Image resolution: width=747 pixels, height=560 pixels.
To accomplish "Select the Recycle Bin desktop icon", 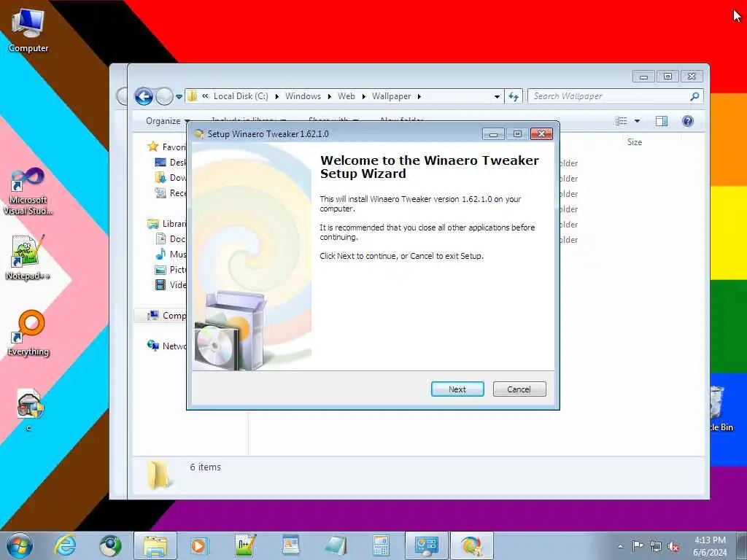I will click(721, 408).
